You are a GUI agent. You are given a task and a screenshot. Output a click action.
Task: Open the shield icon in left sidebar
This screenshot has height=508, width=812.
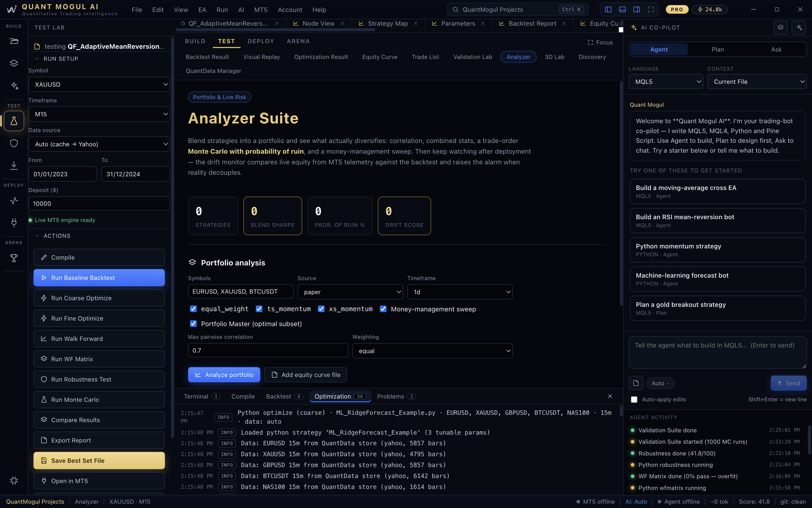14,144
